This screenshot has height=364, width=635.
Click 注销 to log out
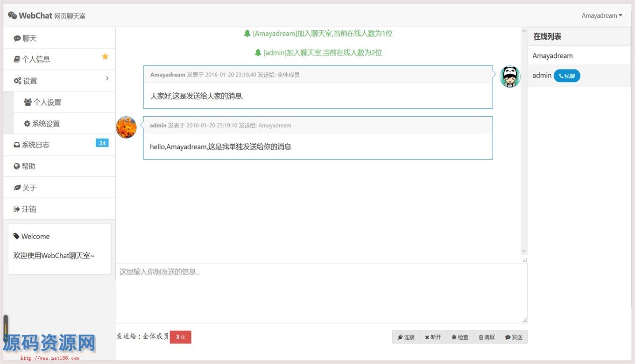coord(59,209)
